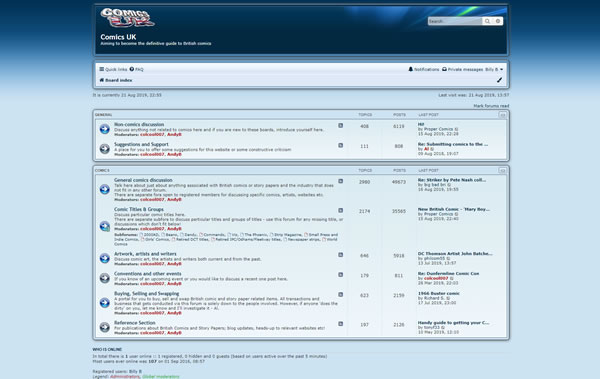Click feed icon for Non-comics discussion
Viewport: 600px width, 379px height.
pos(341,126)
